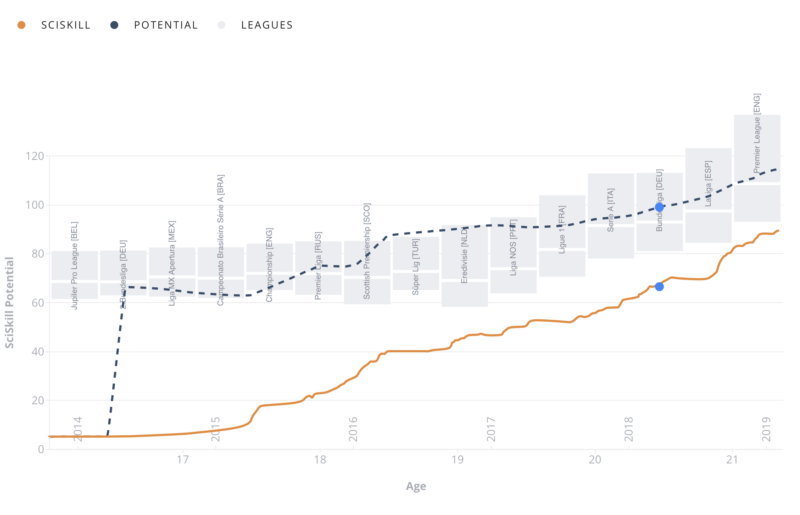Click the Championship [ENG] league bar

(x=269, y=267)
